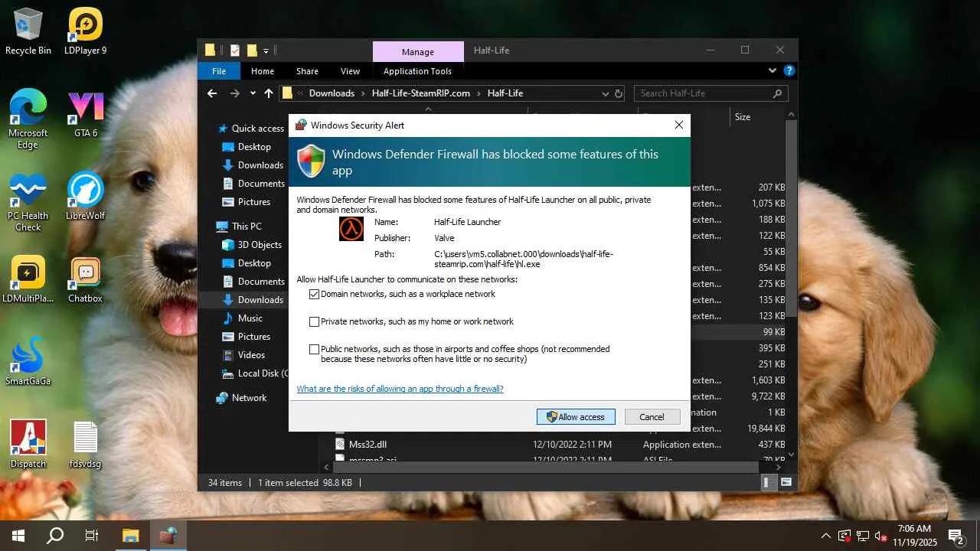Open the firewall risks help link
The width and height of the screenshot is (980, 551).
[400, 389]
